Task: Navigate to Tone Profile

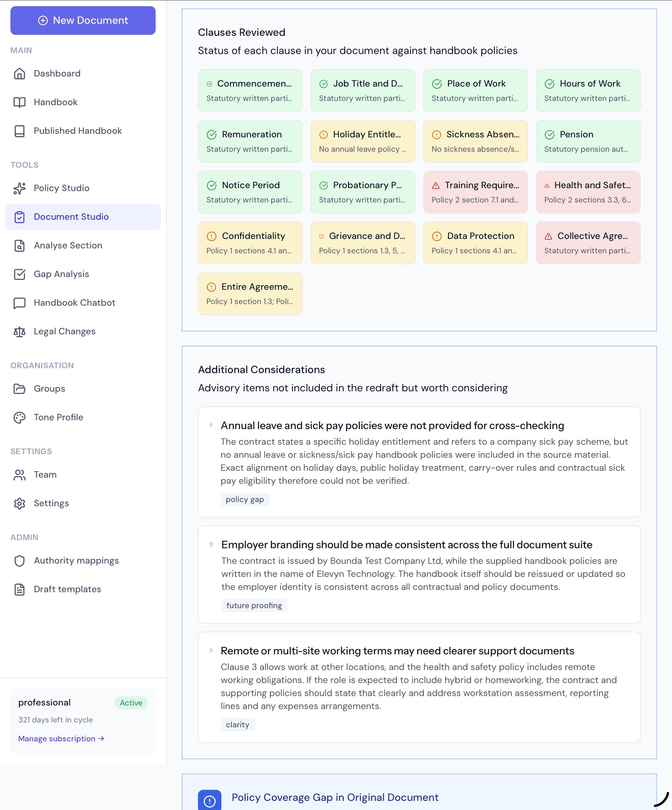Action: 83,417
